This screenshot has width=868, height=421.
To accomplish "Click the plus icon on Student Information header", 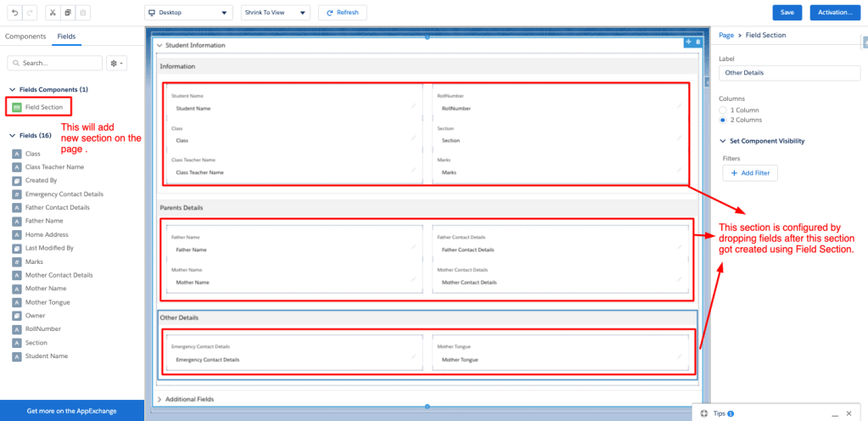I will point(688,42).
